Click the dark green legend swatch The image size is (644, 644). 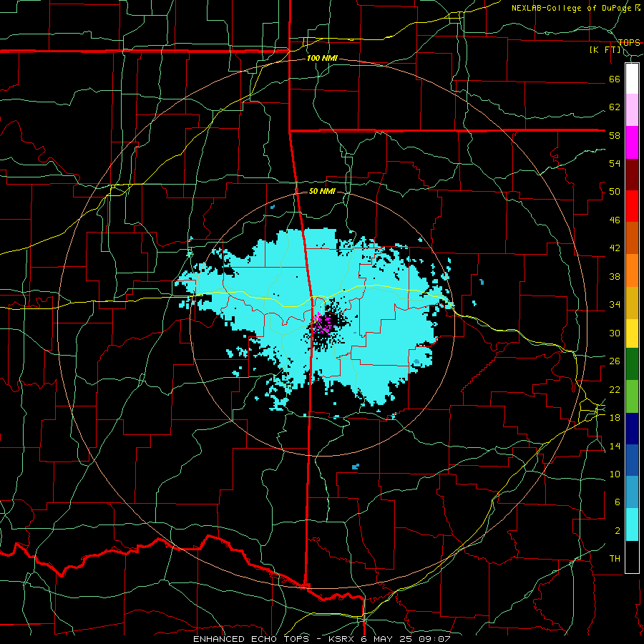632,364
